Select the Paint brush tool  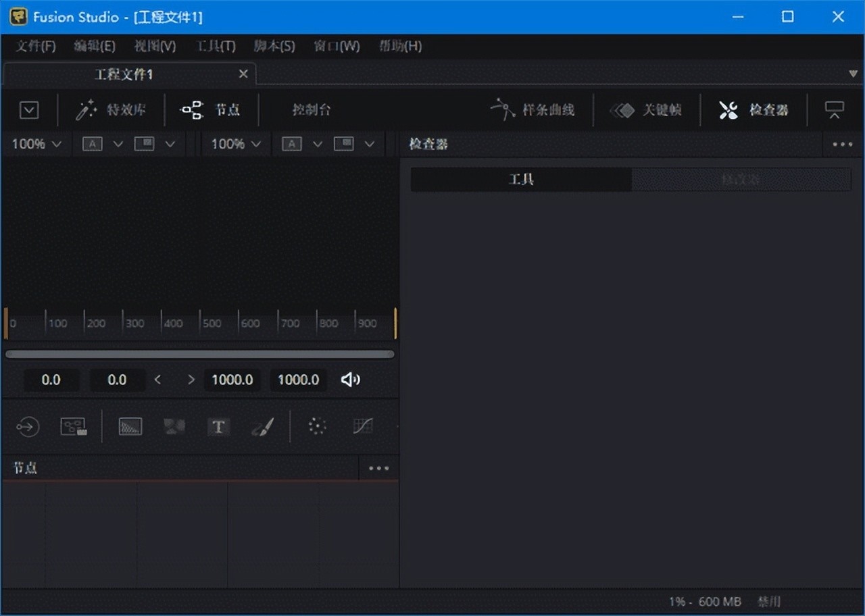[x=262, y=427]
